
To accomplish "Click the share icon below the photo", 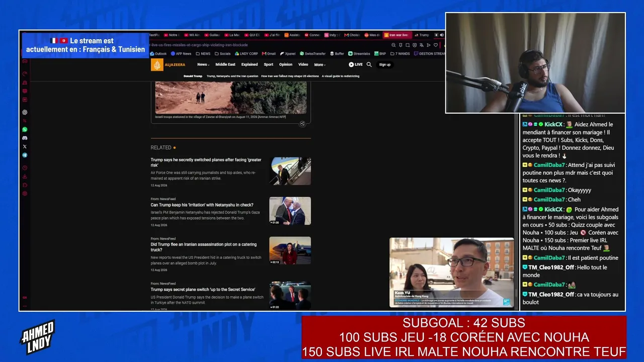I will pos(302,124).
